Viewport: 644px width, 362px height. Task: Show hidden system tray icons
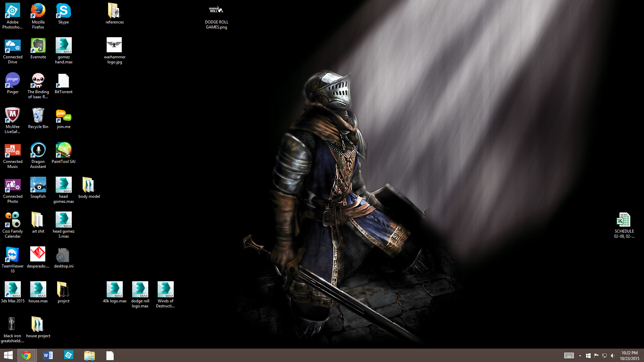580,356
